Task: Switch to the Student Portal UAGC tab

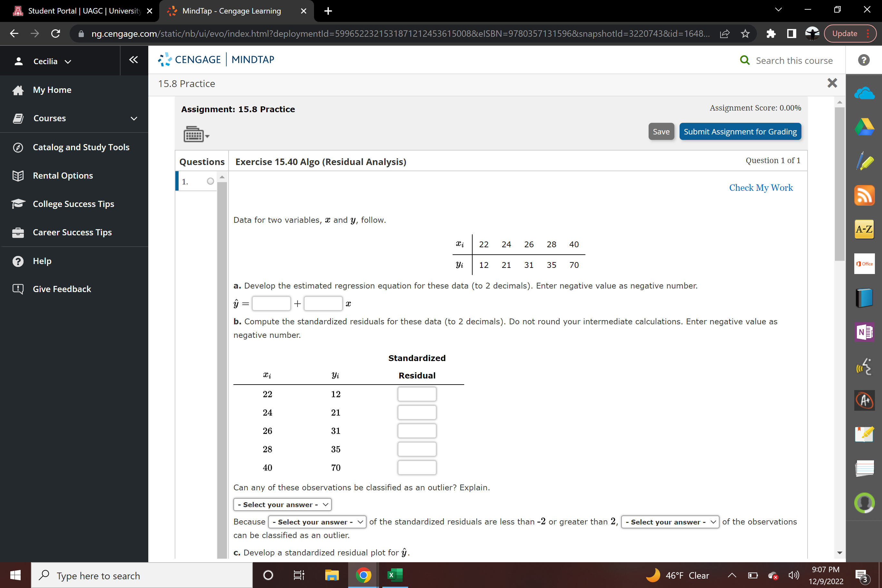Action: tap(75, 11)
